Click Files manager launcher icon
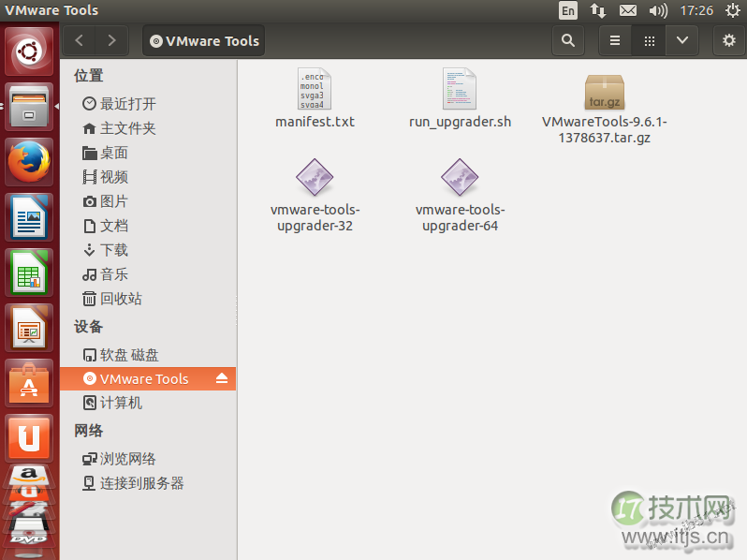The image size is (747, 560). point(29,107)
